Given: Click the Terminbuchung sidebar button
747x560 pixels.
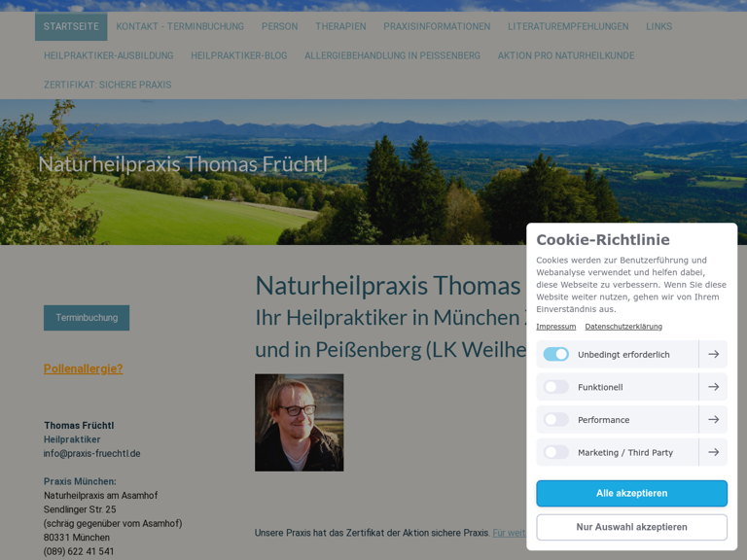Looking at the screenshot, I should pos(87,318).
